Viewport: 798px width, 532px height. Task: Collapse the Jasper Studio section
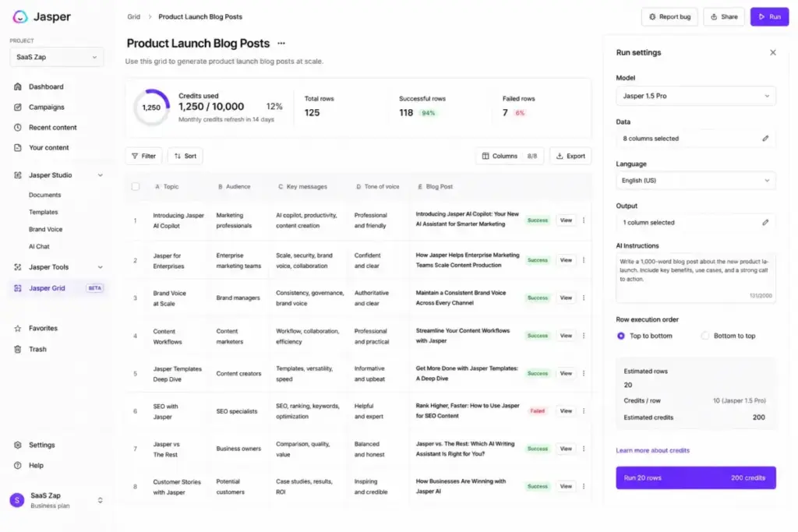tap(101, 175)
